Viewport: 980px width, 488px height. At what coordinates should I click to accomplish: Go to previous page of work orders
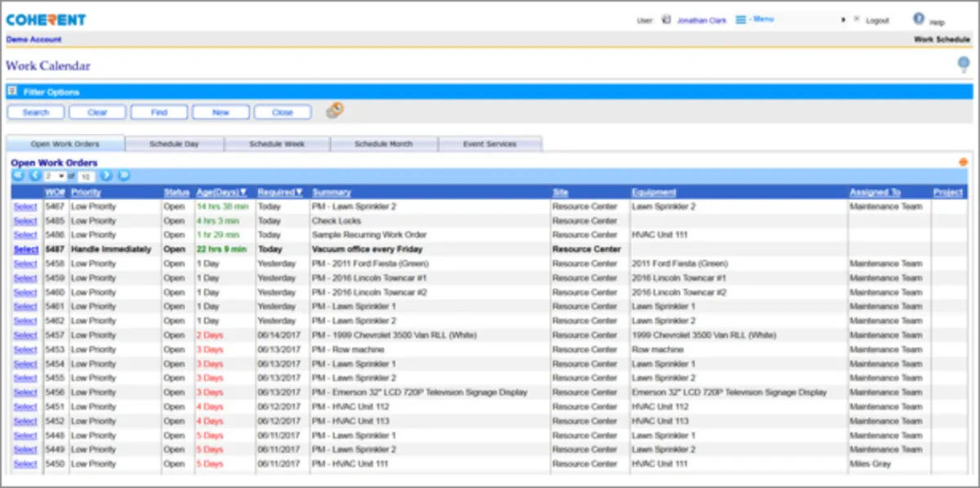[x=35, y=176]
